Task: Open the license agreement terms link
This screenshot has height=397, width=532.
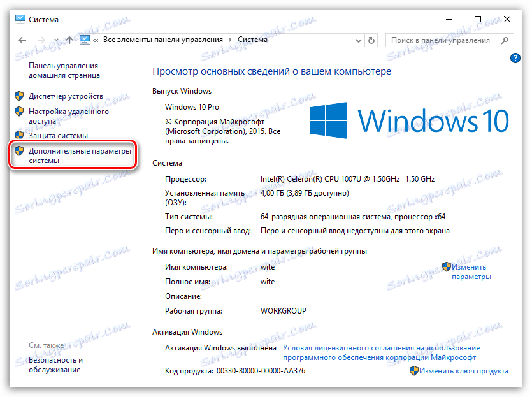Action: (382, 352)
